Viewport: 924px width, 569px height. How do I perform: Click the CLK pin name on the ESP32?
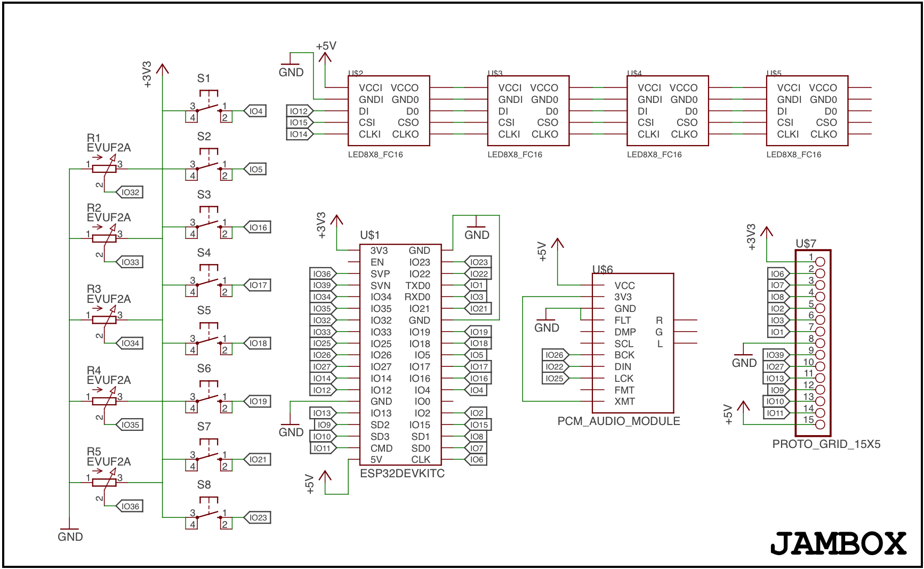click(x=421, y=460)
